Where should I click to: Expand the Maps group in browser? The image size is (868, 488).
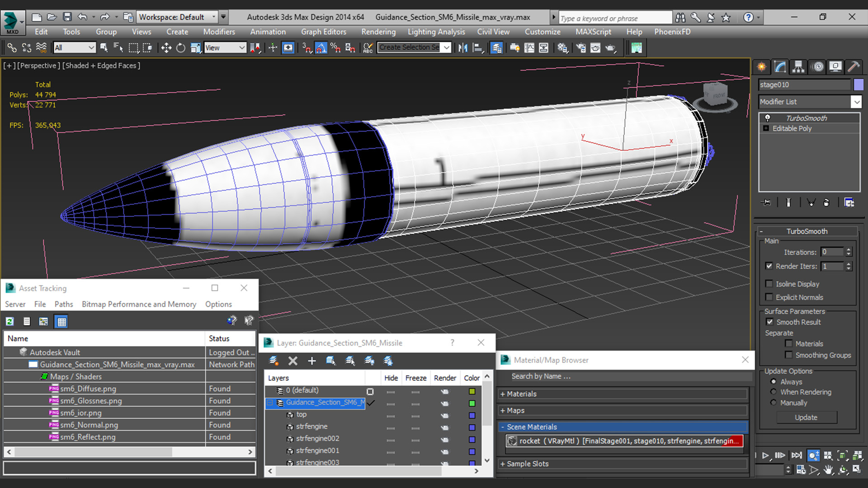[x=623, y=410]
